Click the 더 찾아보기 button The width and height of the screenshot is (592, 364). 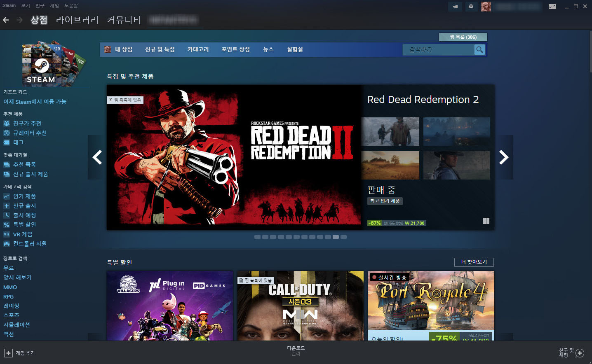474,262
